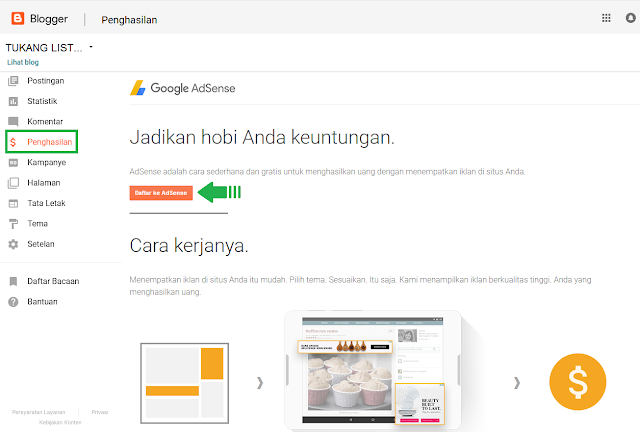
Task: Open the Setelan menu item
Action: click(41, 244)
